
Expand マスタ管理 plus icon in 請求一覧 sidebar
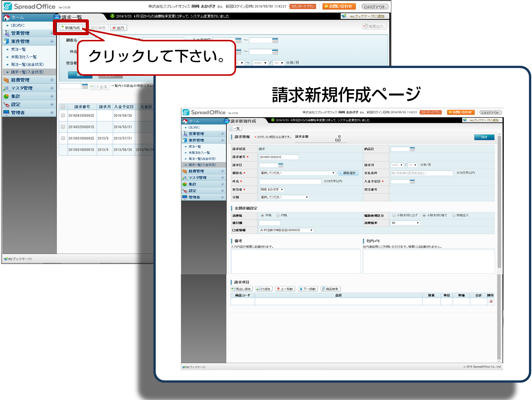pyautogui.click(x=52, y=88)
